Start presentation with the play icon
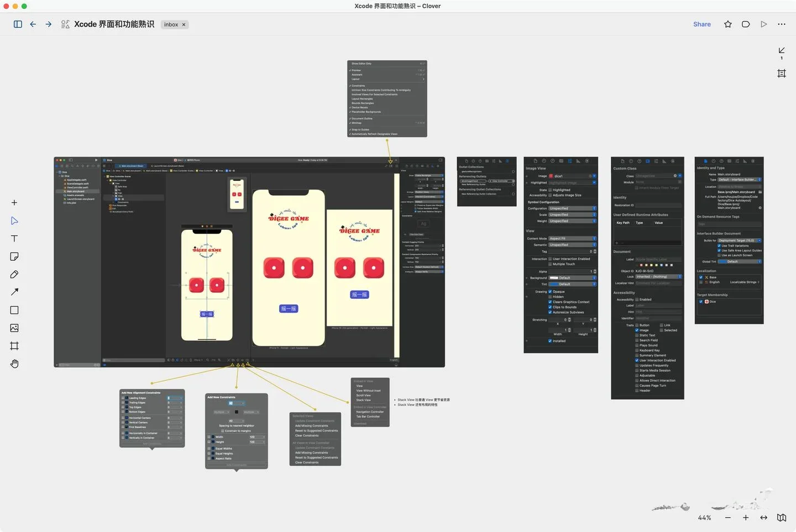This screenshot has height=532, width=796. pos(763,24)
